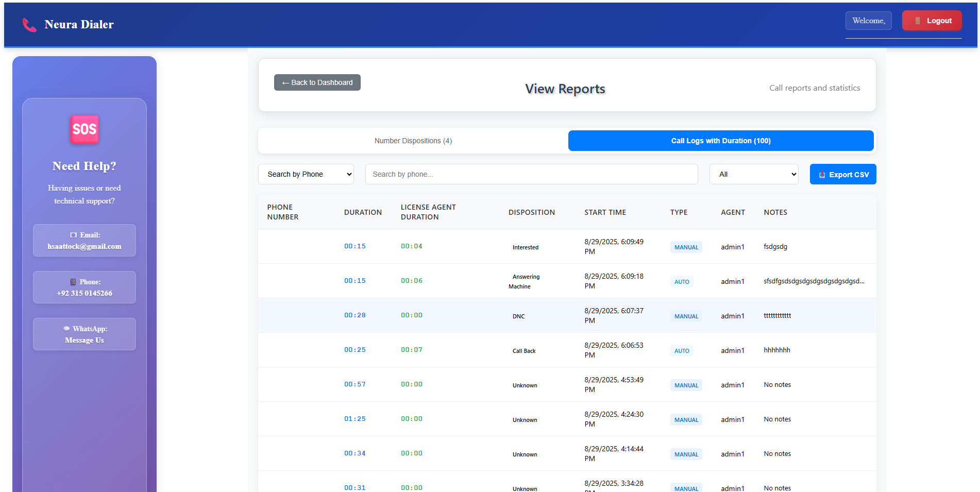Select Call Logs with Duration tab
Image resolution: width=980 pixels, height=492 pixels.
point(720,141)
